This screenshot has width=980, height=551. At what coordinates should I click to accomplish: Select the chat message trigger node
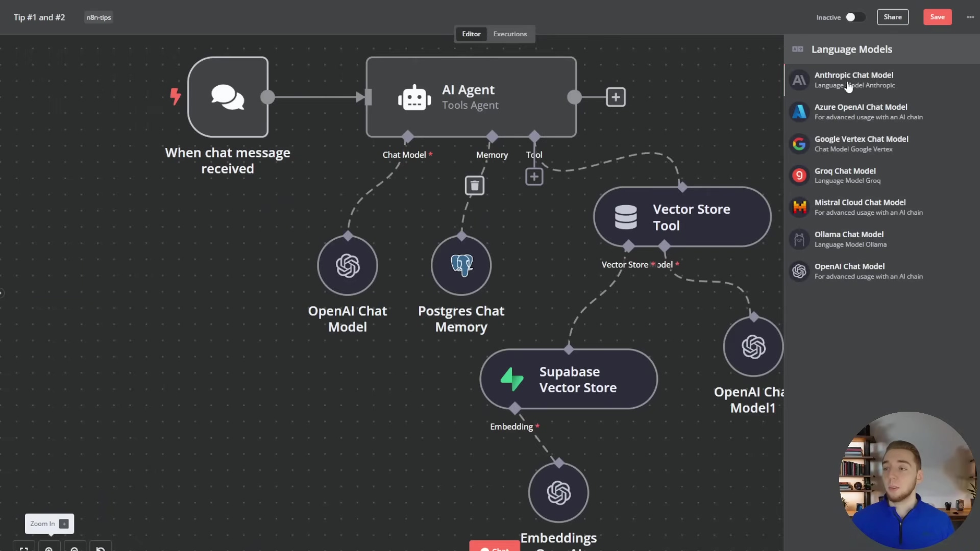(x=228, y=97)
